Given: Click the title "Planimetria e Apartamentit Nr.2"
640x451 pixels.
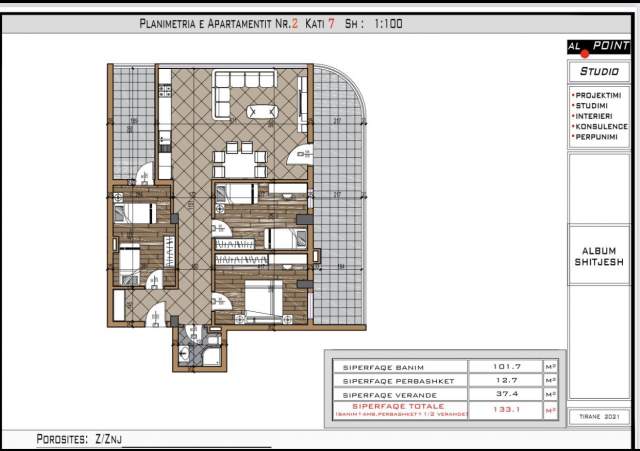Looking at the screenshot, I should [219, 24].
